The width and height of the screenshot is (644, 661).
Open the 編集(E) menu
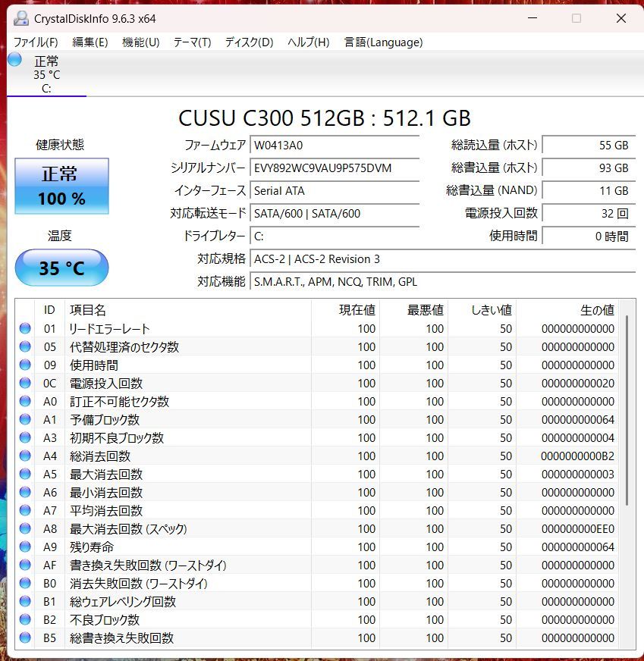pos(90,42)
